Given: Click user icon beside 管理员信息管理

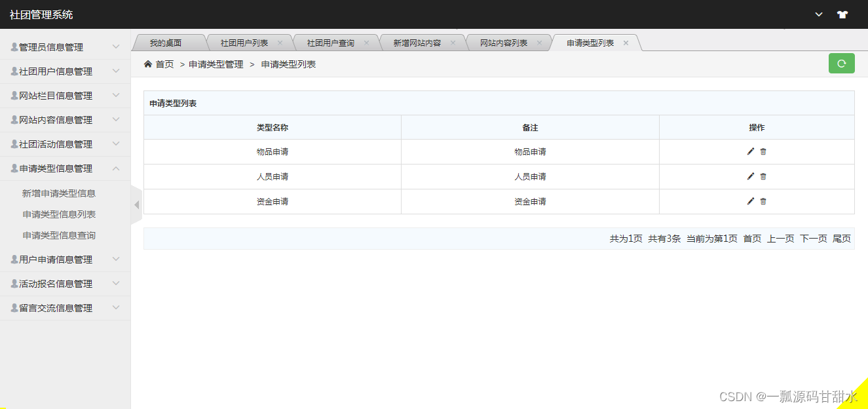Looking at the screenshot, I should tap(14, 47).
